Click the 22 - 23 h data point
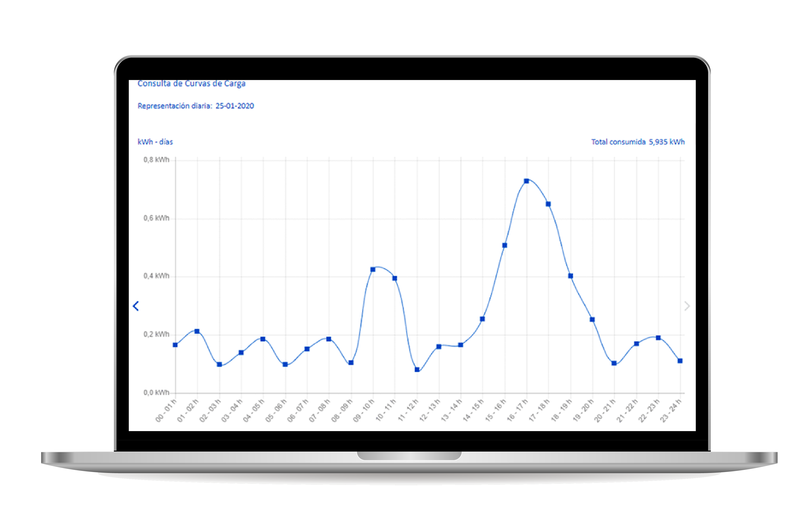812x528 pixels. [658, 338]
